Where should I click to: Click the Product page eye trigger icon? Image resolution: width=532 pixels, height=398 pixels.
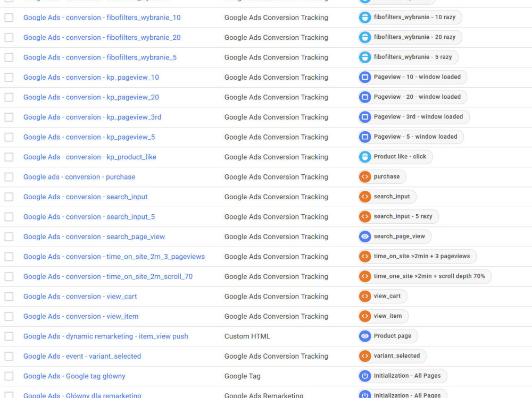pos(365,336)
